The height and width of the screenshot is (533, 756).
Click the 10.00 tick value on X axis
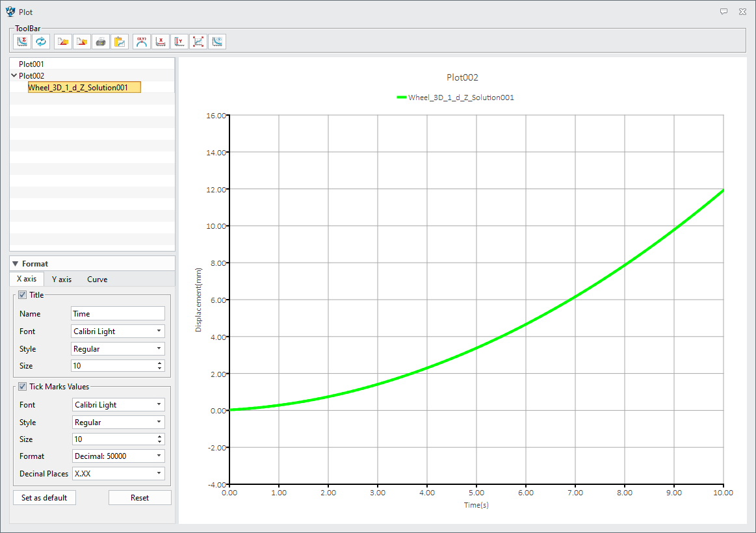[x=723, y=493]
